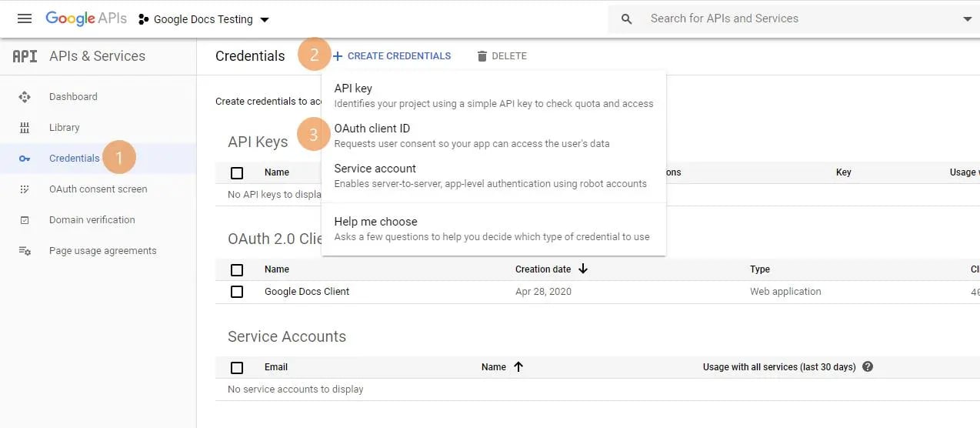Click the API Keys section heading

click(x=258, y=142)
